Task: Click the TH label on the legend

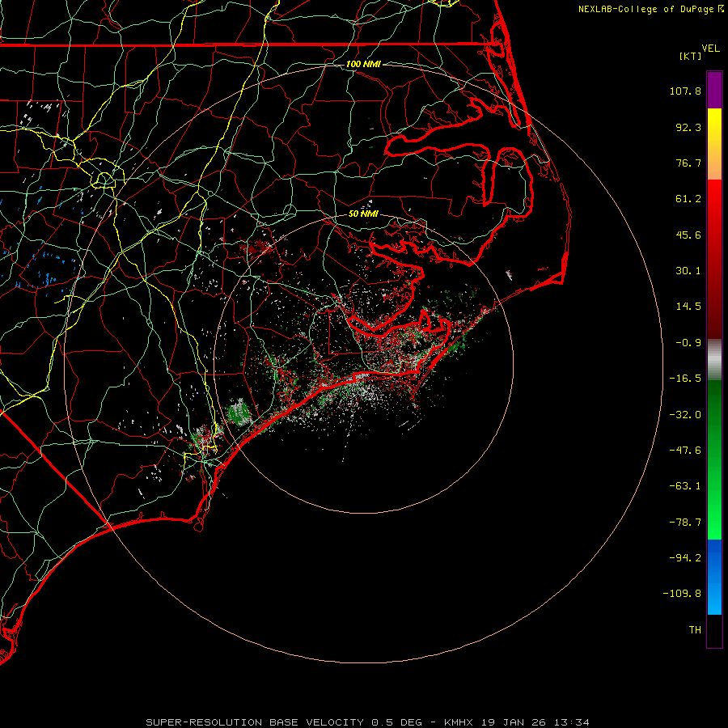Action: pos(695,630)
